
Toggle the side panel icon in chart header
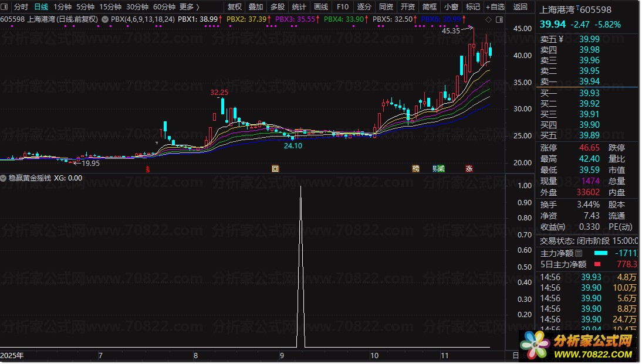pyautogui.click(x=499, y=19)
